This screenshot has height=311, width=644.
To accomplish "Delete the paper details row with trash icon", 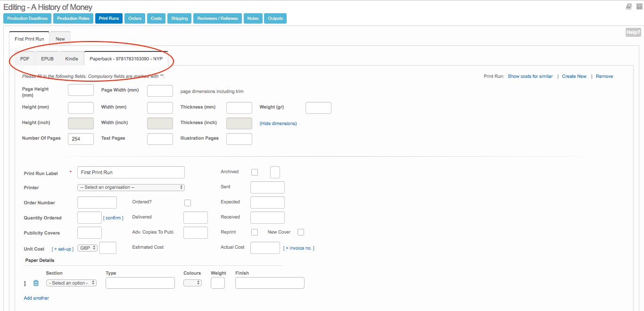I will (36, 283).
